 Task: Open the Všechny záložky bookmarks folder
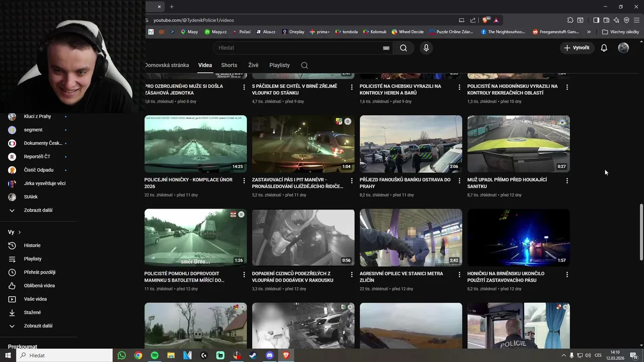620,32
